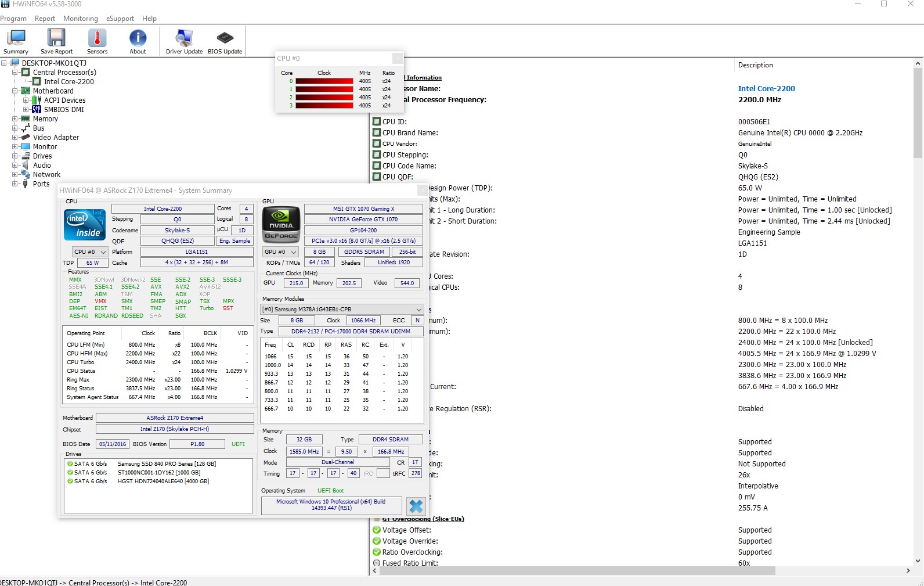Image resolution: width=924 pixels, height=586 pixels.
Task: Click the NVIDIA GeForce logo
Action: click(x=281, y=224)
